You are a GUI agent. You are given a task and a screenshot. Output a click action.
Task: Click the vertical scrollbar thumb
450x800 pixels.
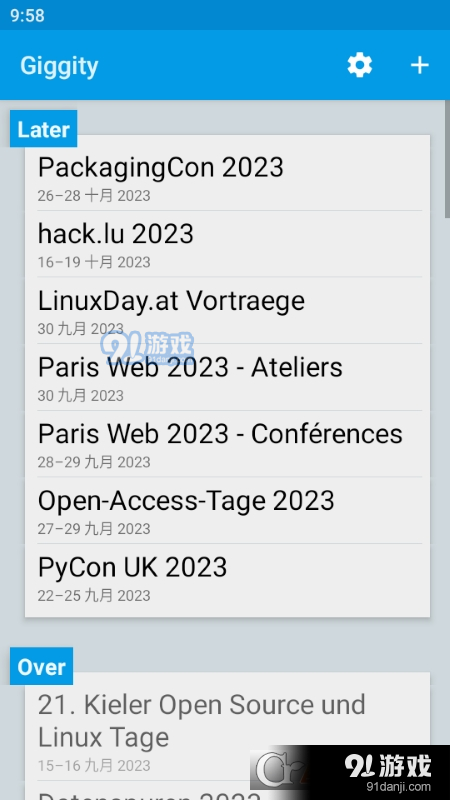[x=447, y=159]
